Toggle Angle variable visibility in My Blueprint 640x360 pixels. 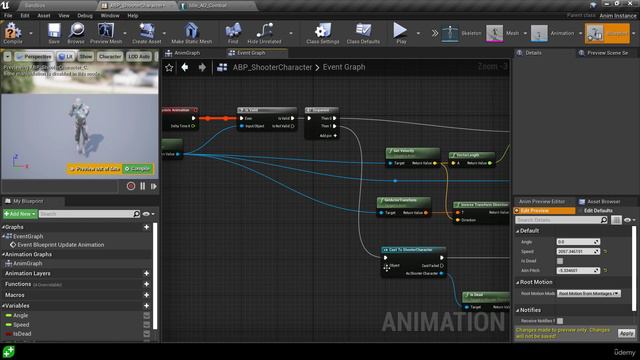click(x=147, y=315)
